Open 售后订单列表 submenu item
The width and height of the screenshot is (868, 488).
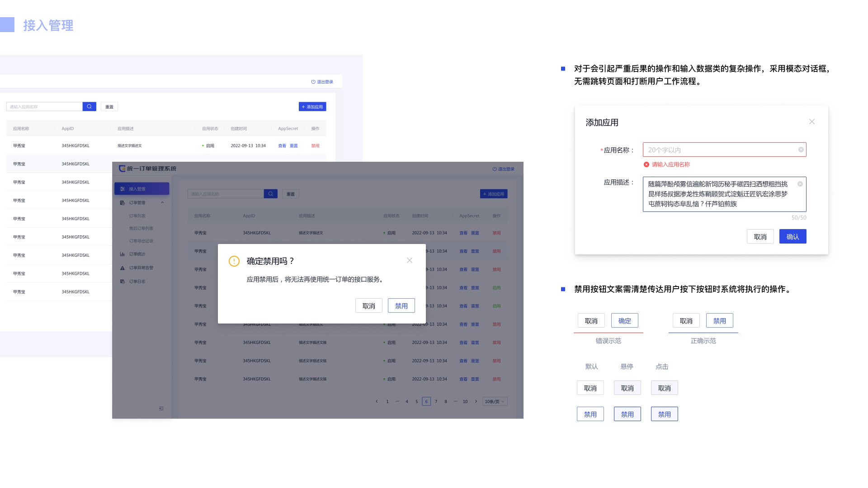pos(141,229)
